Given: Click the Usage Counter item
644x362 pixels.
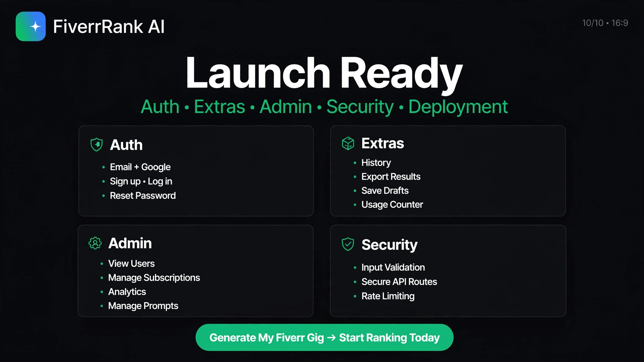Looking at the screenshot, I should pos(392,205).
